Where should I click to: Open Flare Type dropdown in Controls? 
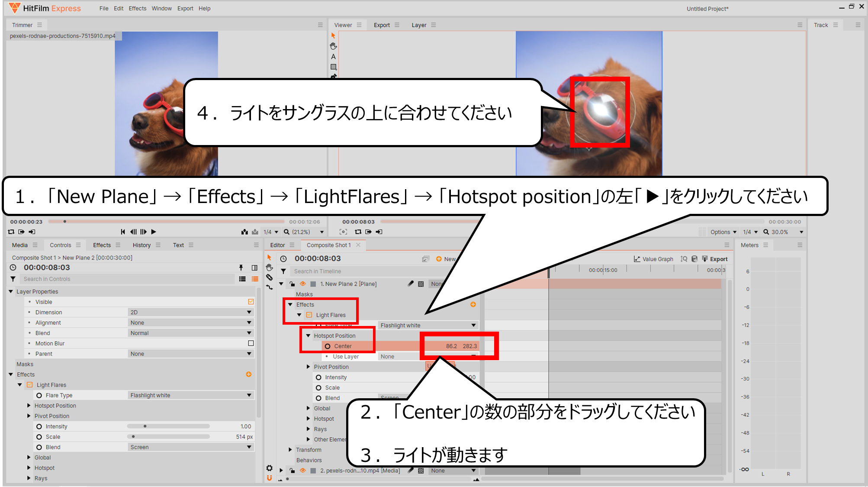tap(191, 395)
